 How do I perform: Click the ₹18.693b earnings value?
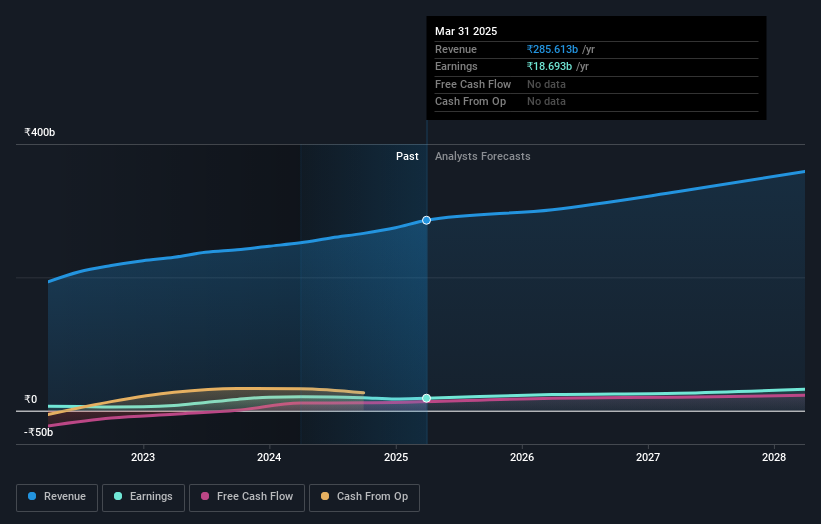point(549,66)
